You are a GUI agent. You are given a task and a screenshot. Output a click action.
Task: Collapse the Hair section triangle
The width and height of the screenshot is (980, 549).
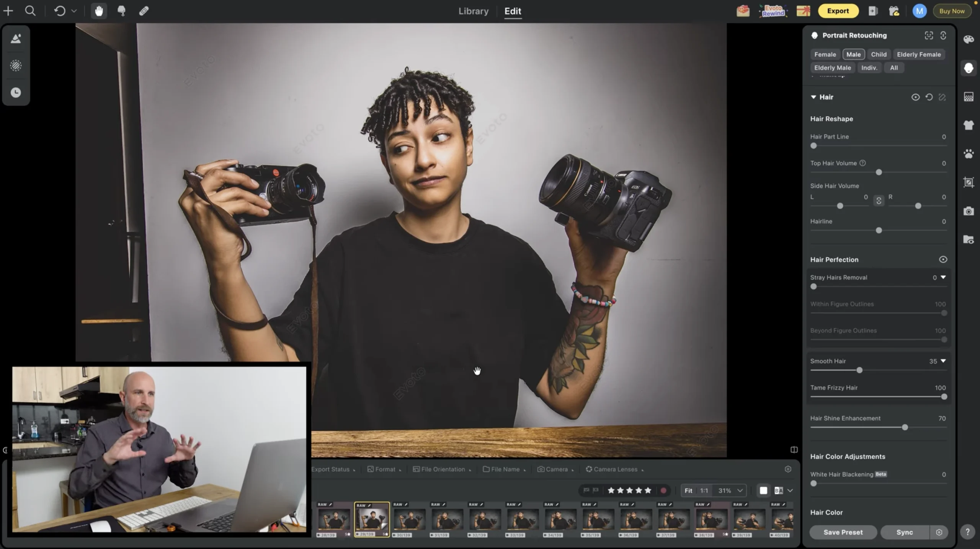813,97
